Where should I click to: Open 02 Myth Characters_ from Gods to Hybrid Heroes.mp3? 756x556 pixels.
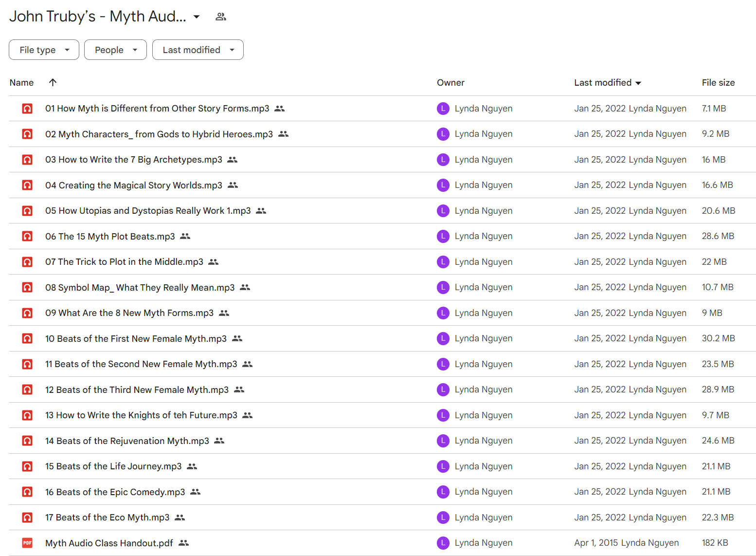coord(159,134)
